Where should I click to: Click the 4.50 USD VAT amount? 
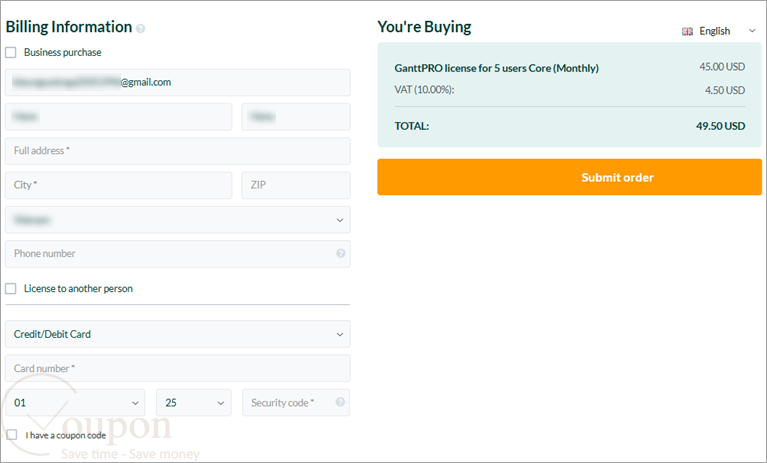coord(725,90)
